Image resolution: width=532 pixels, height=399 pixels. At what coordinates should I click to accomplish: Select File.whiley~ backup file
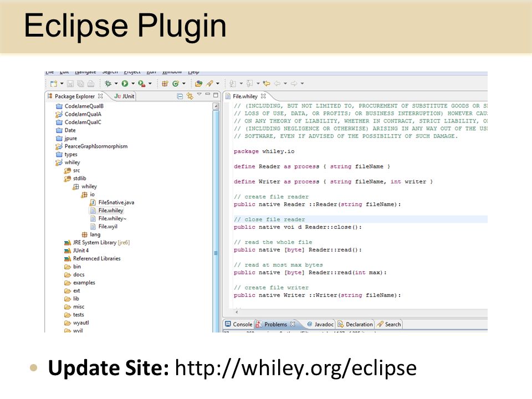point(108,218)
